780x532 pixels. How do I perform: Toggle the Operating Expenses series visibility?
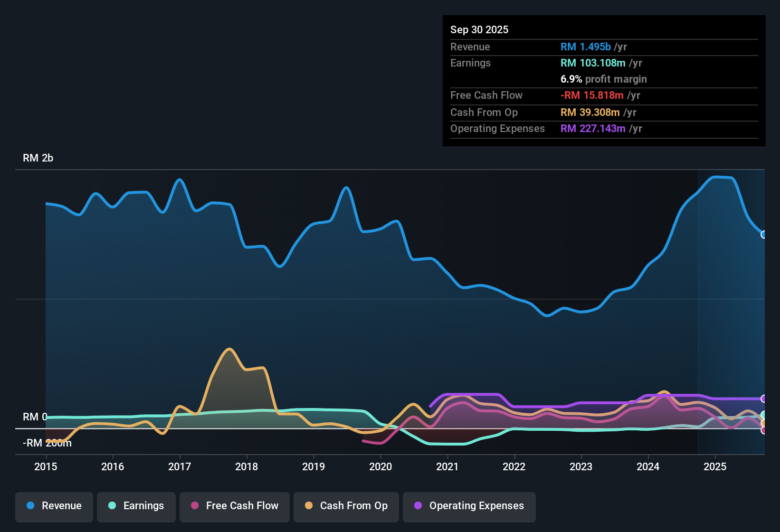pos(469,506)
